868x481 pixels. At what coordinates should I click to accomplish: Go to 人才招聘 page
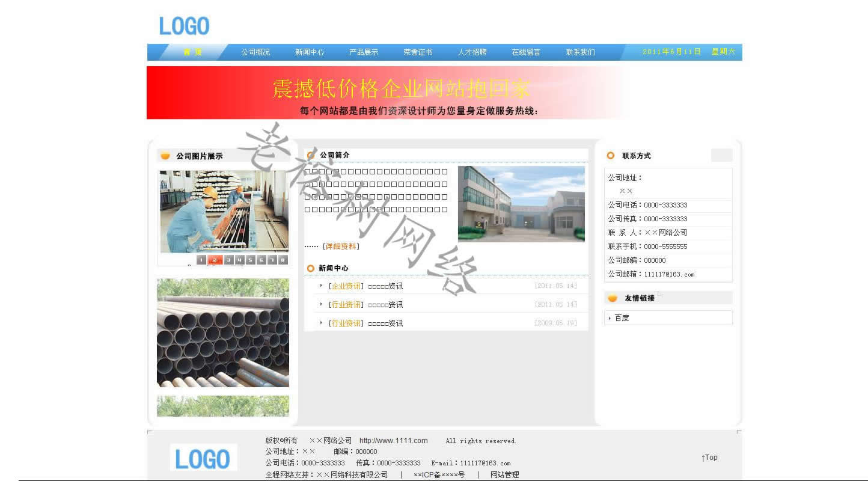472,52
